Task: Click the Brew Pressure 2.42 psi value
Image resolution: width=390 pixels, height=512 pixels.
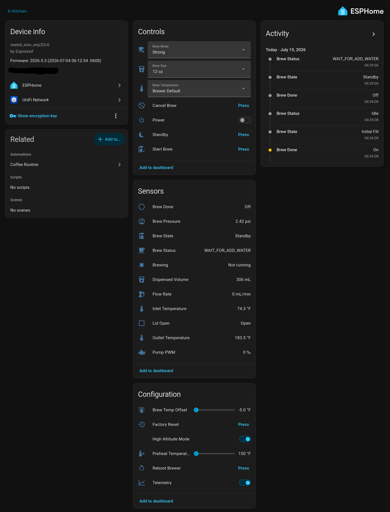Action: tap(243, 221)
